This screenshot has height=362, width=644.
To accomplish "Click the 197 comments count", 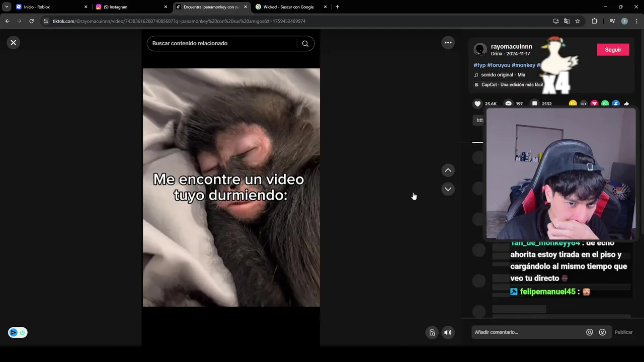I will [x=519, y=104].
